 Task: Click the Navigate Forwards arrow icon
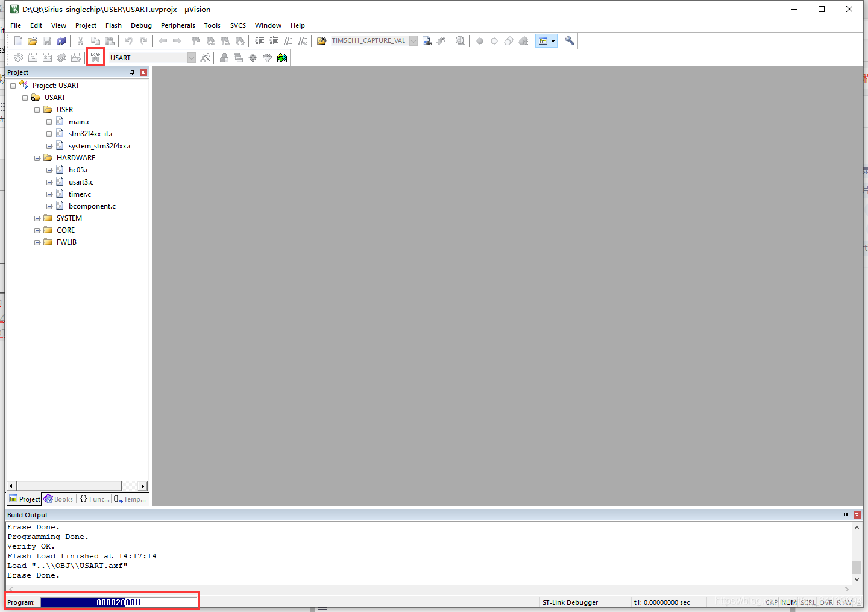pyautogui.click(x=177, y=41)
